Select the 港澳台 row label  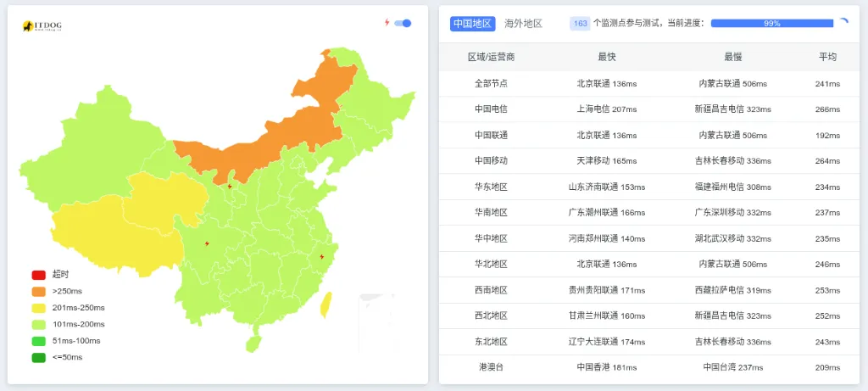click(492, 367)
